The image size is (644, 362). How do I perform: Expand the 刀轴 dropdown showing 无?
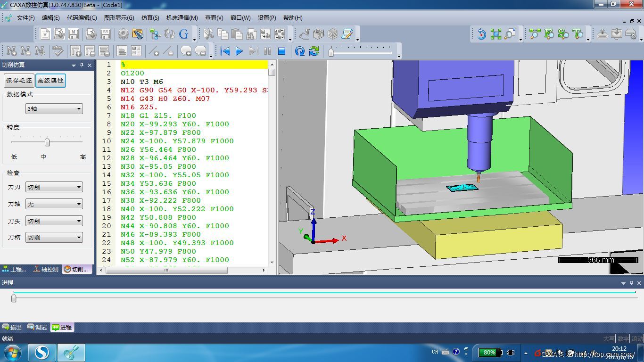pos(54,204)
